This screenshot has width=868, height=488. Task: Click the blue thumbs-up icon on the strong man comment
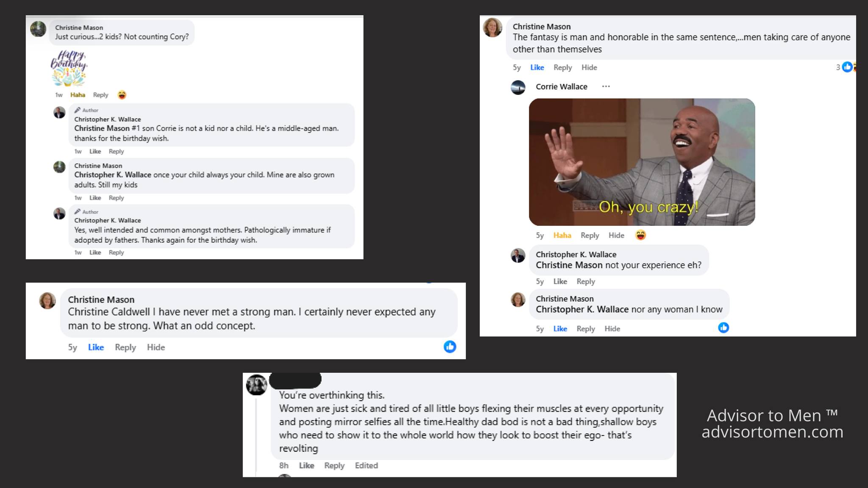click(x=450, y=347)
